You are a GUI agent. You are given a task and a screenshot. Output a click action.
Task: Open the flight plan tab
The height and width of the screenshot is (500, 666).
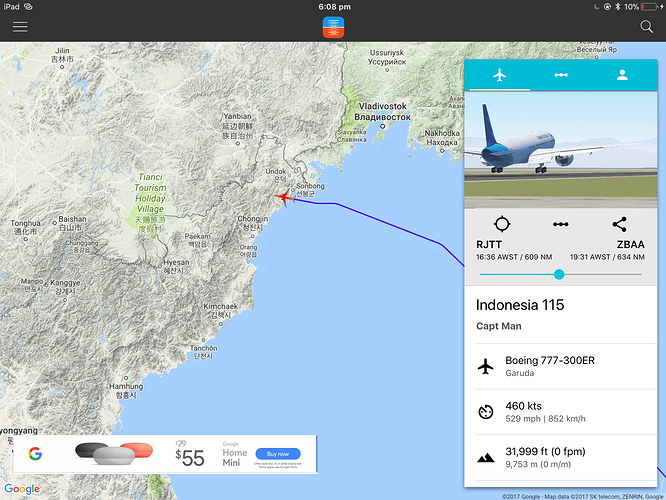point(561,75)
